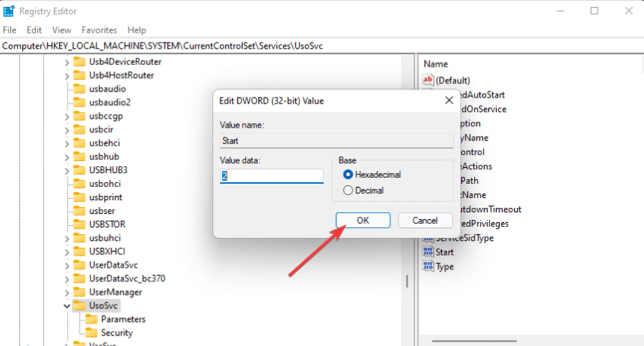Viewport: 644px width, 346px height.
Task: Select the (Default) value name text
Action: tap(453, 80)
